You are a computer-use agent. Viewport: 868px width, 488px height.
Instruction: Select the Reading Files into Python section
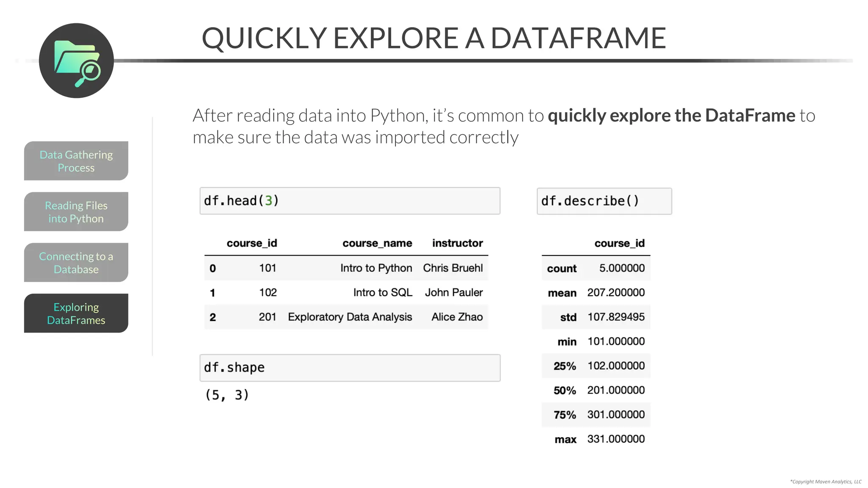76,212
